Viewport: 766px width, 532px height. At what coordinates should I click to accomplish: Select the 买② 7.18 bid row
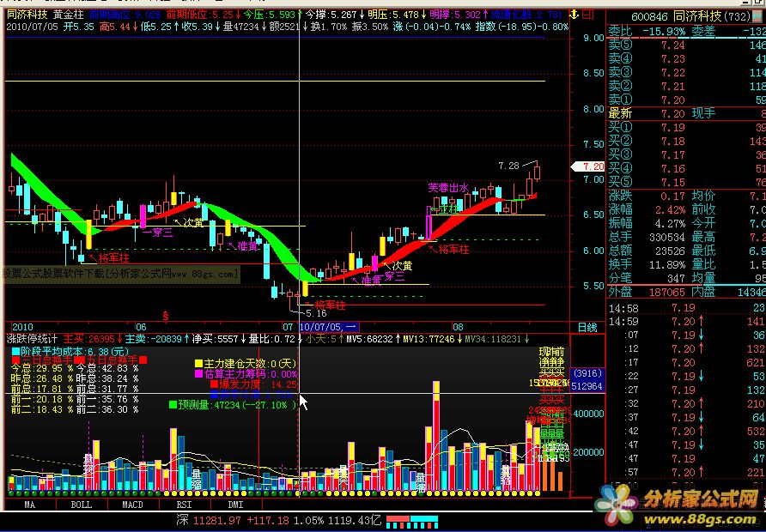tap(687, 141)
